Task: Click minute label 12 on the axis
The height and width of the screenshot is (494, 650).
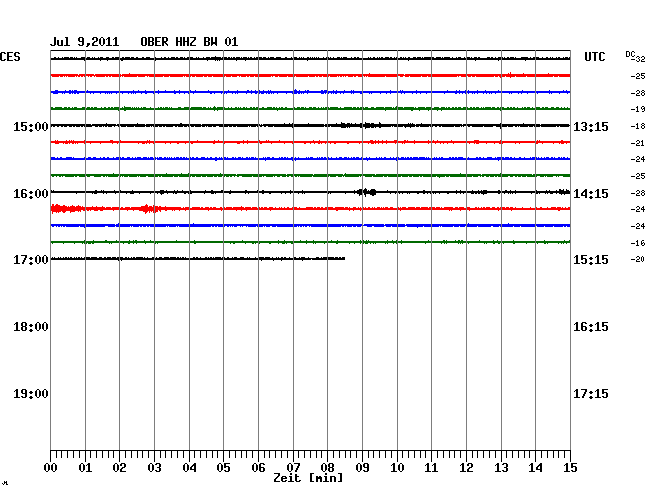Action: 466,468
